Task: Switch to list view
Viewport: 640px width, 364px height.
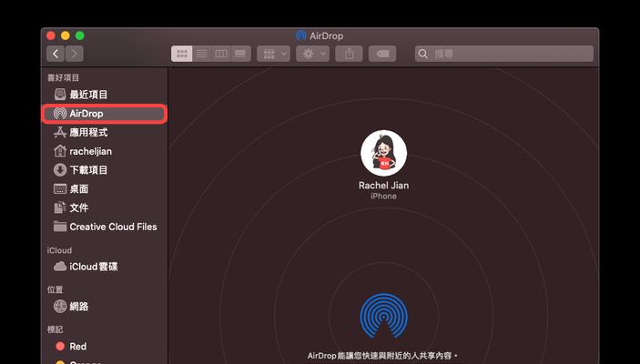Action: pyautogui.click(x=201, y=54)
